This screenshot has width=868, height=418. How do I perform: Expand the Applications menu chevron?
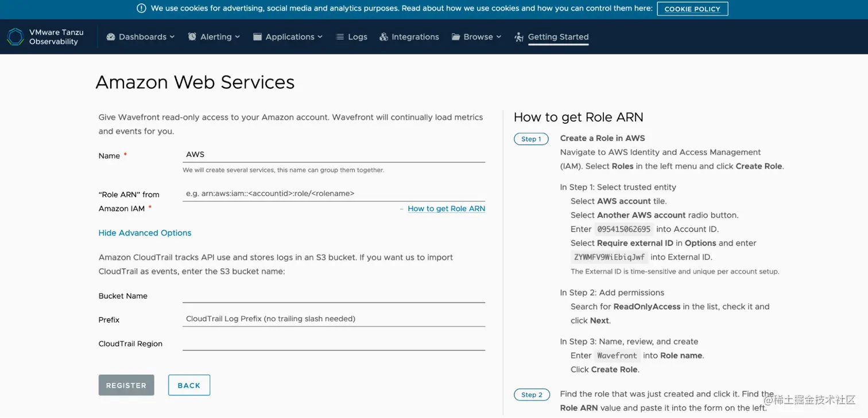[x=320, y=37]
